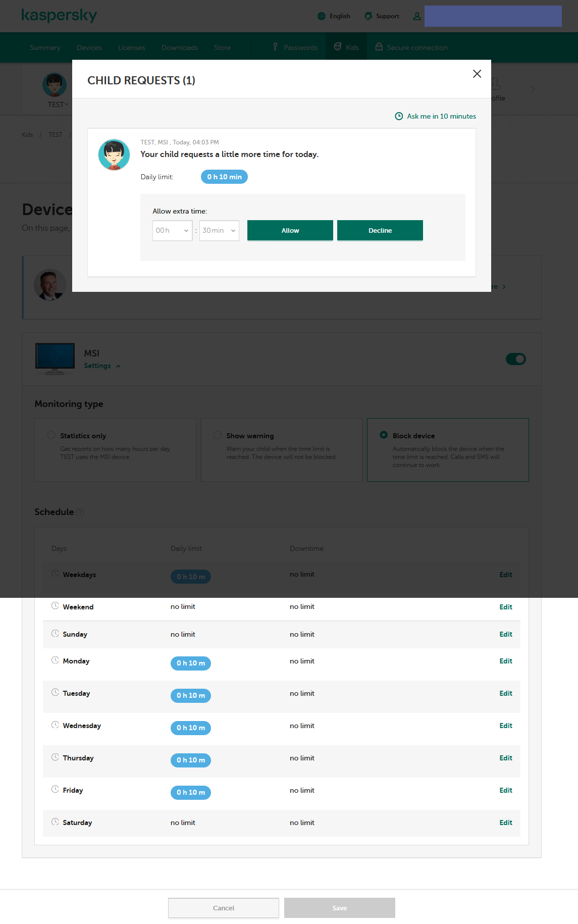Click the Friday clock icon

[x=55, y=789]
